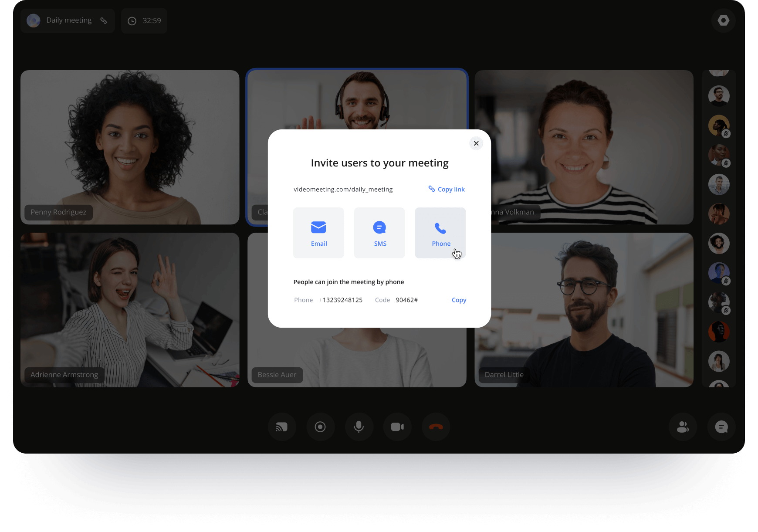Select the Volkman video tile
The width and height of the screenshot is (758, 532).
tap(584, 147)
